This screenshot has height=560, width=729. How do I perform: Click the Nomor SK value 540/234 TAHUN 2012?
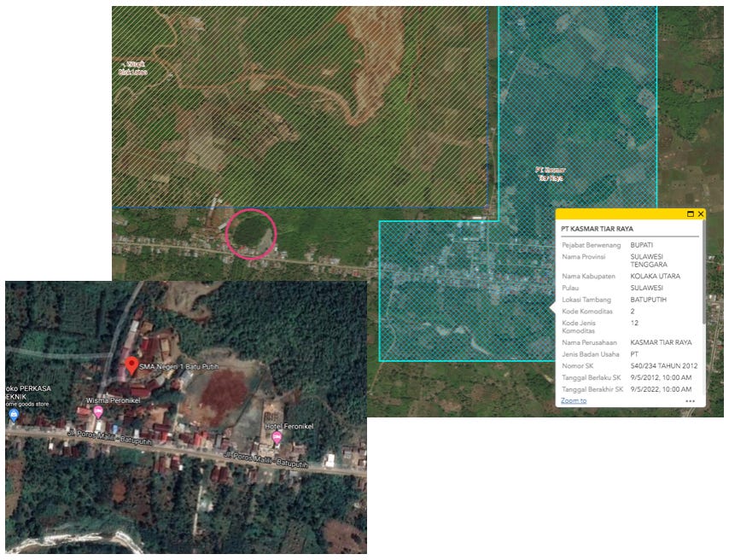click(x=664, y=366)
